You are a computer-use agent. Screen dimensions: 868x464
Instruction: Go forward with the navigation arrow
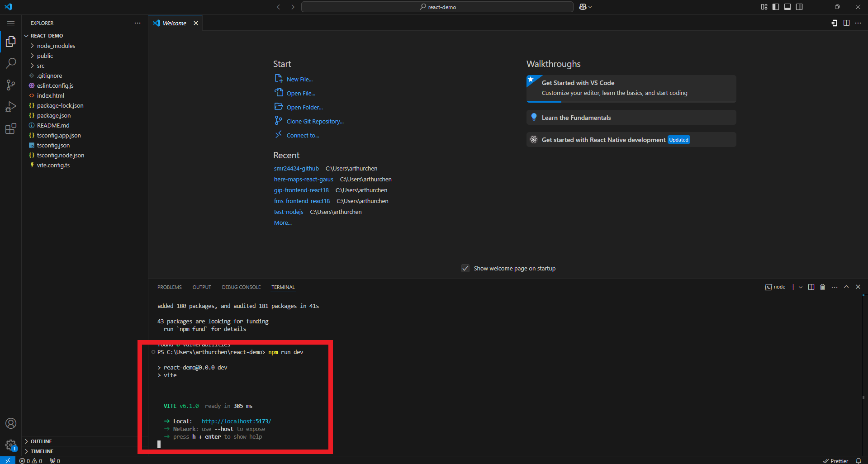292,7
